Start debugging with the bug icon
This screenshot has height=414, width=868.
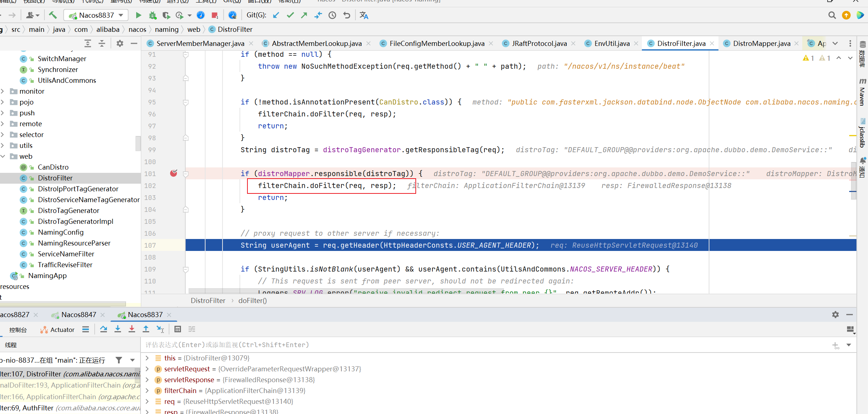[x=152, y=15]
